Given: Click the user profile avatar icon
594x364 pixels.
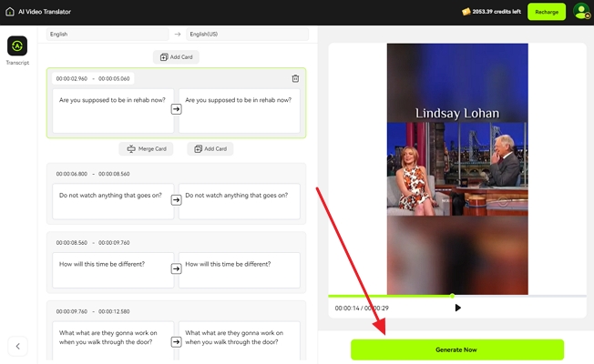Looking at the screenshot, I should pos(580,12).
